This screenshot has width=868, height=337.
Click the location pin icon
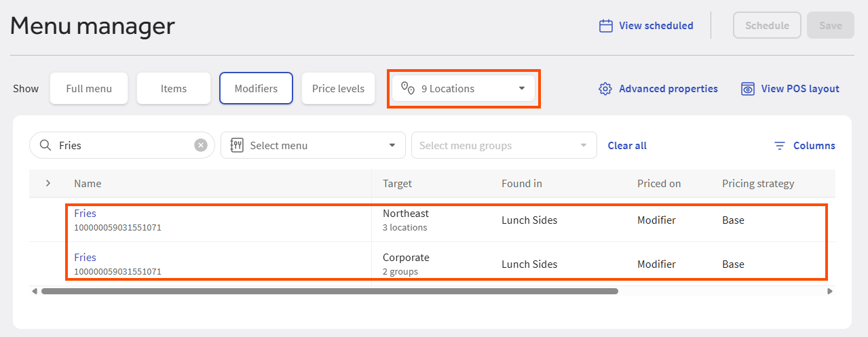click(x=407, y=88)
